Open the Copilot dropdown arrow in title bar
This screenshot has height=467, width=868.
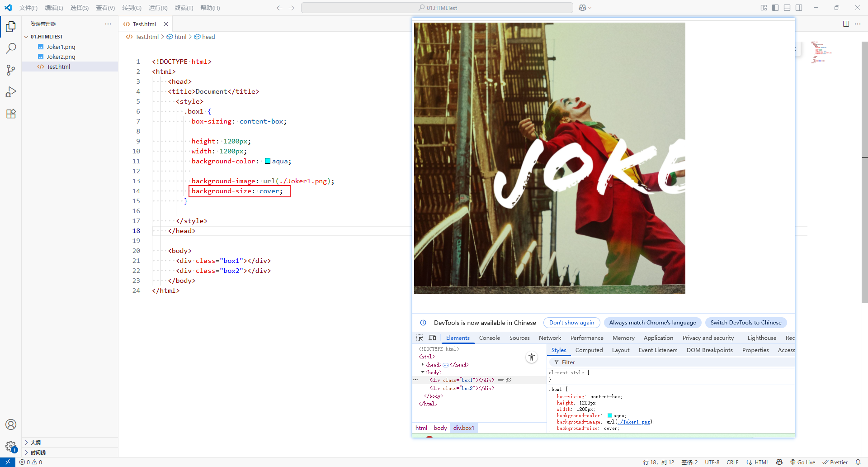click(590, 8)
